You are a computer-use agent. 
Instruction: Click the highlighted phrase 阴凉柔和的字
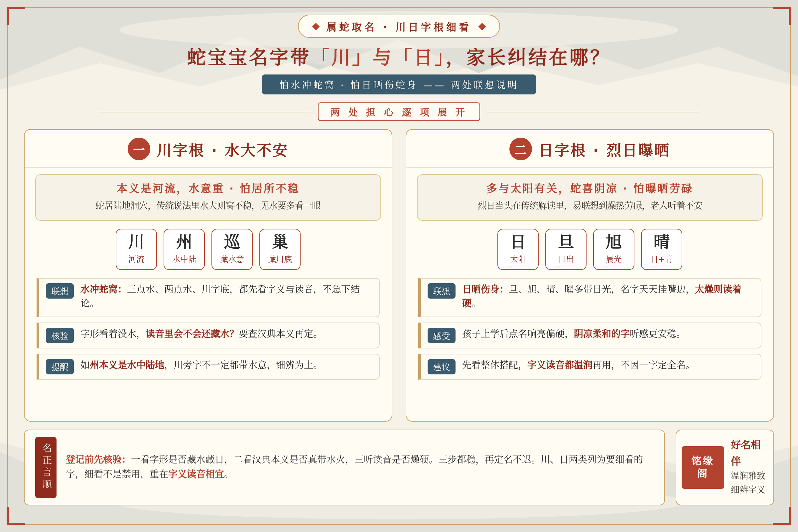click(601, 333)
